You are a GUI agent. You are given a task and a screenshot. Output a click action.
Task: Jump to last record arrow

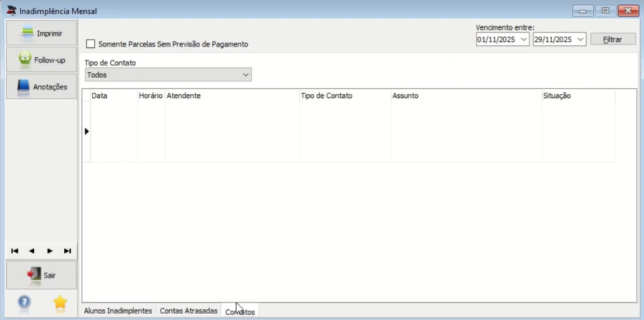pos(67,251)
